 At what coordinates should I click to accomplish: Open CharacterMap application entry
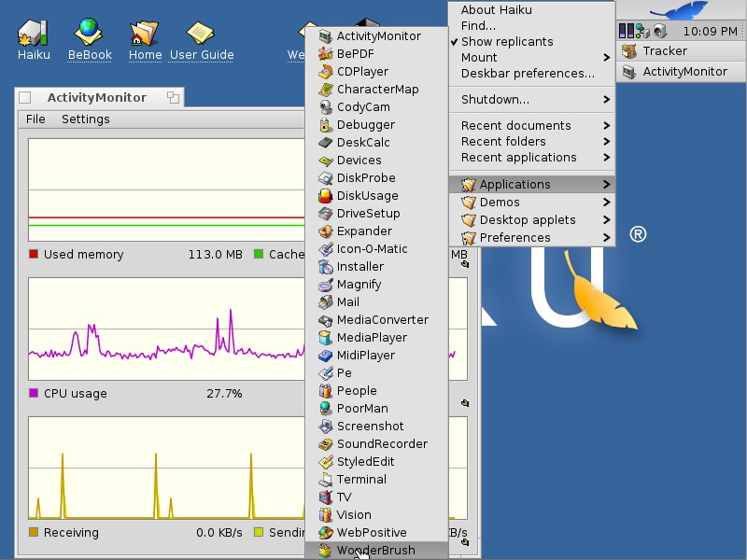376,89
